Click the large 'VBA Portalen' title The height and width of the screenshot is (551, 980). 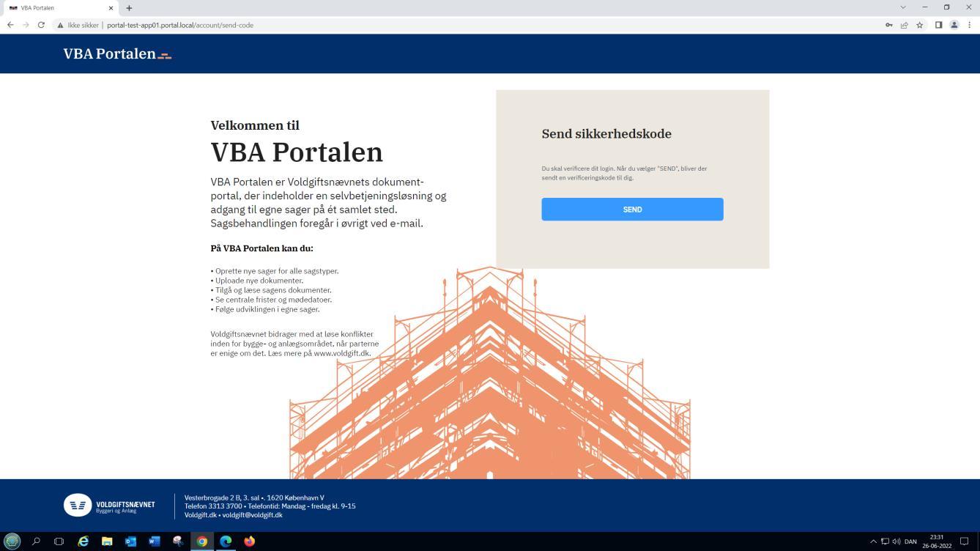(297, 152)
